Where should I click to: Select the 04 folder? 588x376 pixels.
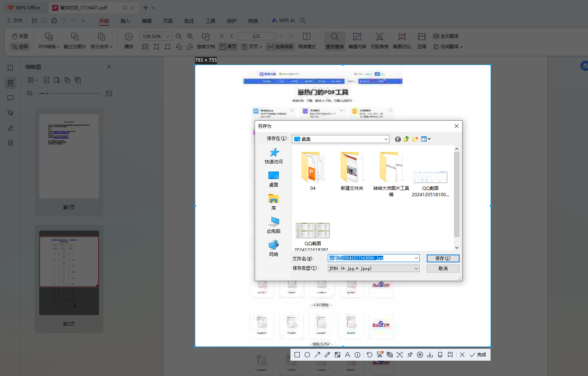[313, 171]
